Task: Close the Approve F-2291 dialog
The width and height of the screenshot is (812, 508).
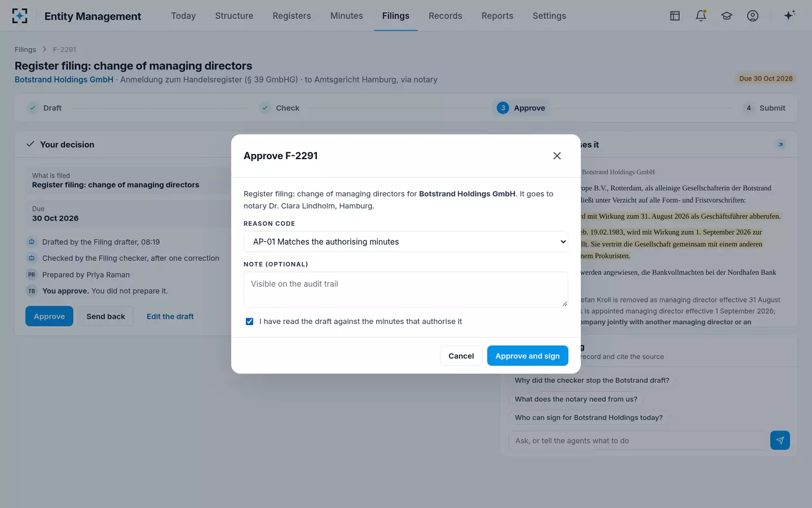Action: click(x=557, y=156)
